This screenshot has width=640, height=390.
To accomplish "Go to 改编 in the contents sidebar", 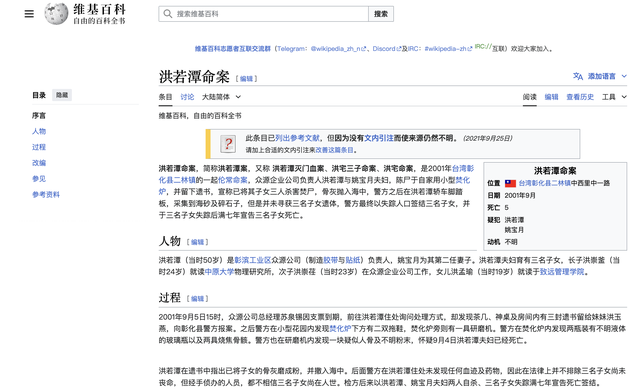I will tap(39, 163).
